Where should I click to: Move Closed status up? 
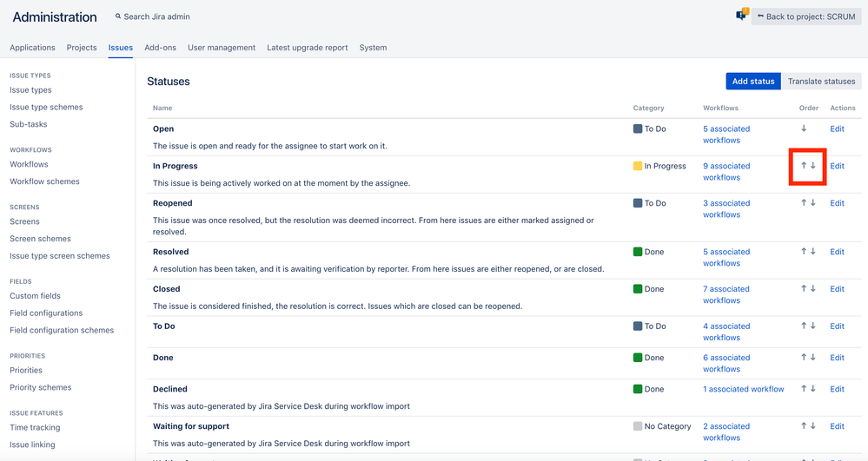pyautogui.click(x=804, y=289)
